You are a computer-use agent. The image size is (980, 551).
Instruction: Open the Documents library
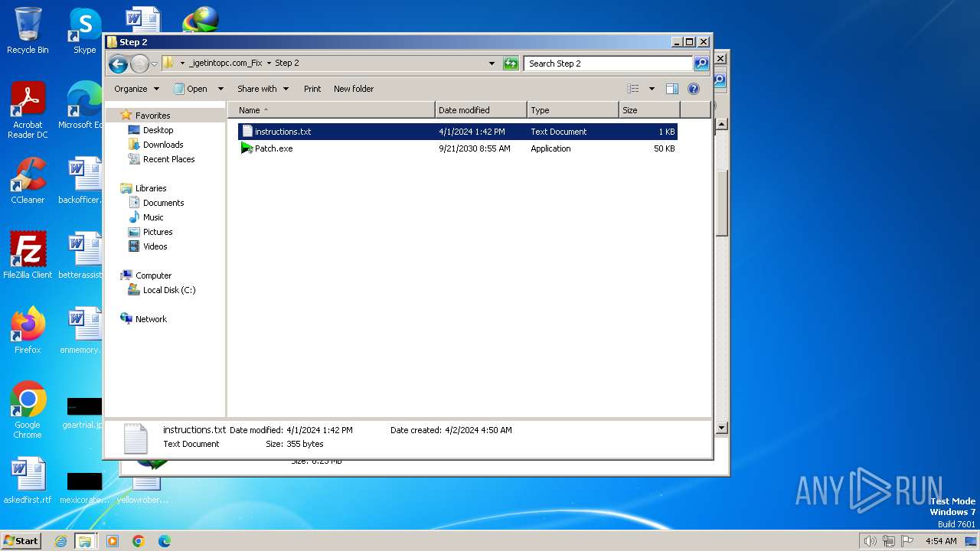click(x=163, y=203)
